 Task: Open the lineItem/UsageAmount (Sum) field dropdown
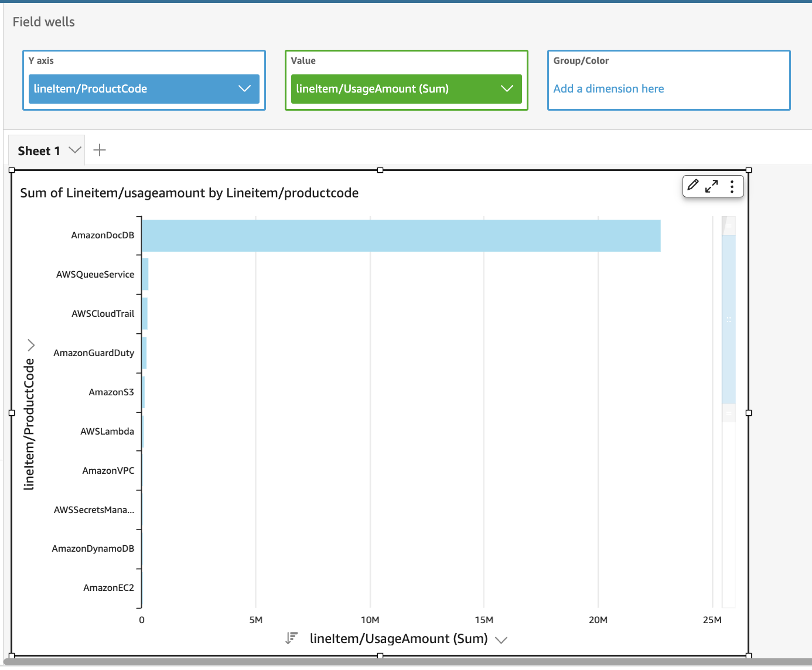click(x=507, y=88)
